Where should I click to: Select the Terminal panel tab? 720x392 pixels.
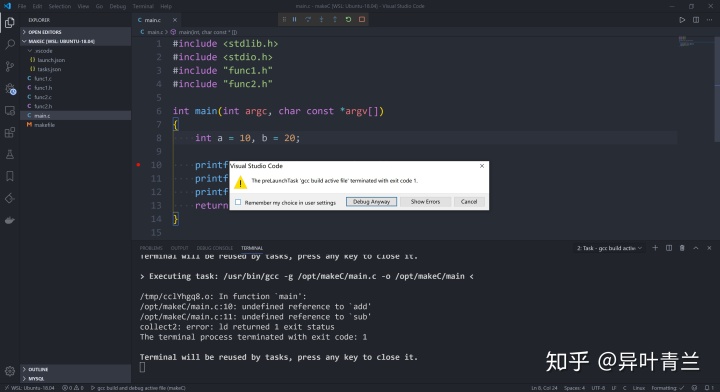[252, 248]
